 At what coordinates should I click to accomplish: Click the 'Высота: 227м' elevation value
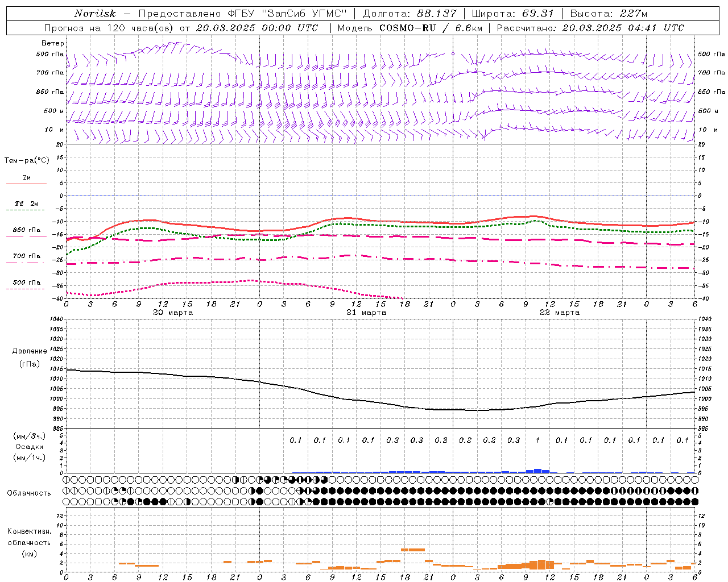coord(608,14)
